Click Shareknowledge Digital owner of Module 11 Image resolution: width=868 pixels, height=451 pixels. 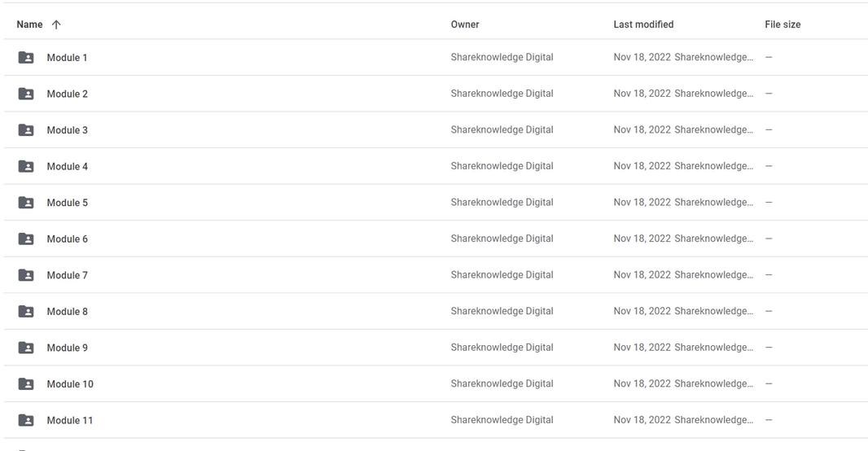pos(502,420)
